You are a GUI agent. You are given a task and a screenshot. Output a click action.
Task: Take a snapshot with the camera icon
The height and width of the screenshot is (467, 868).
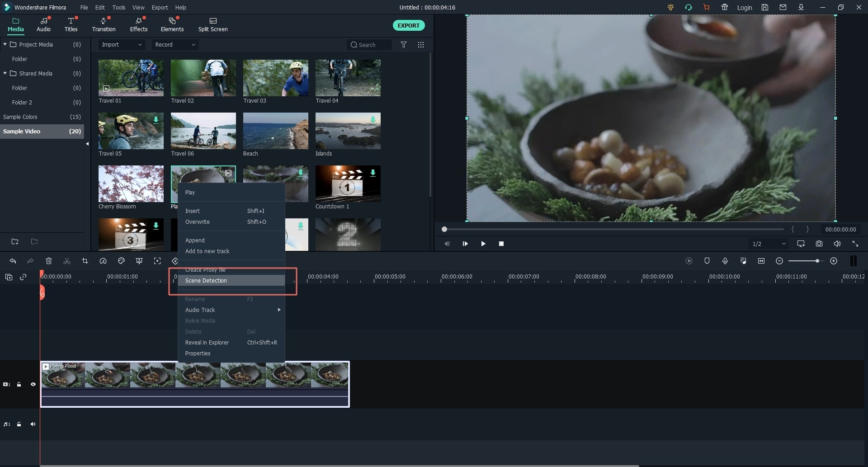[819, 244]
